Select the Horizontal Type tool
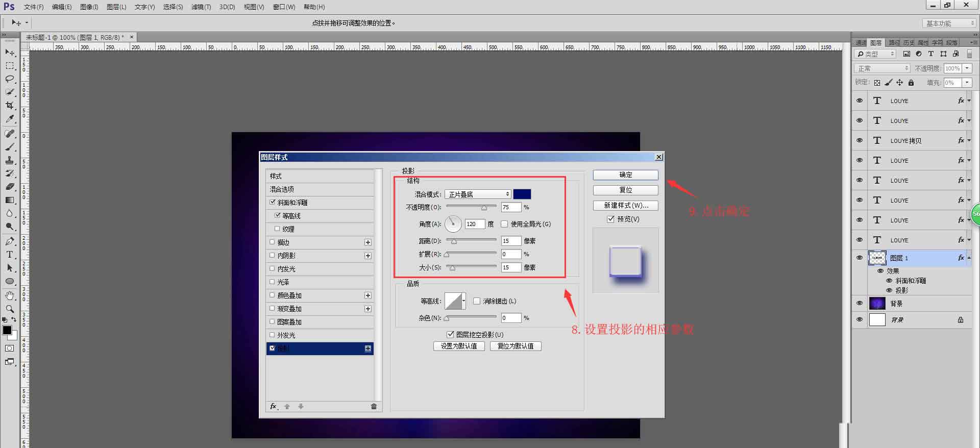The width and height of the screenshot is (980, 448). pos(10,255)
